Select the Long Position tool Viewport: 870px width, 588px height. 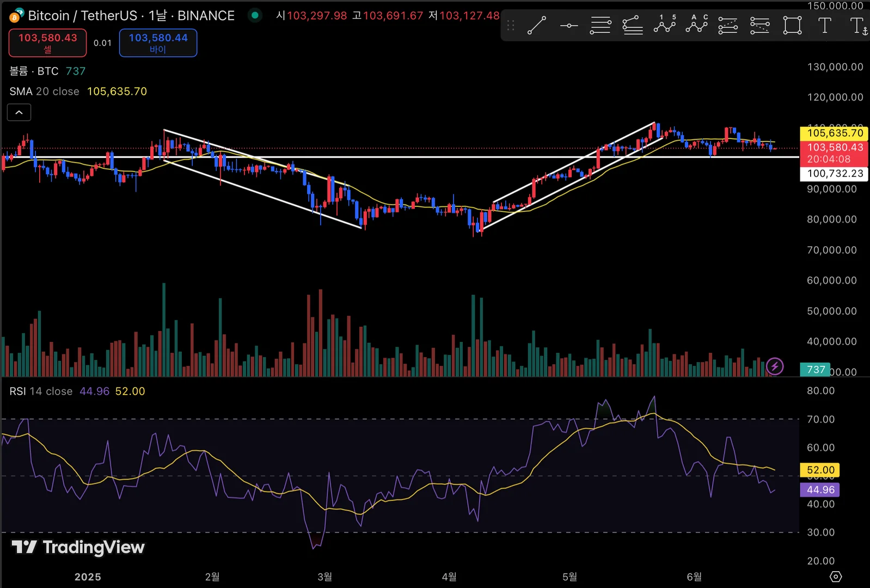point(728,25)
